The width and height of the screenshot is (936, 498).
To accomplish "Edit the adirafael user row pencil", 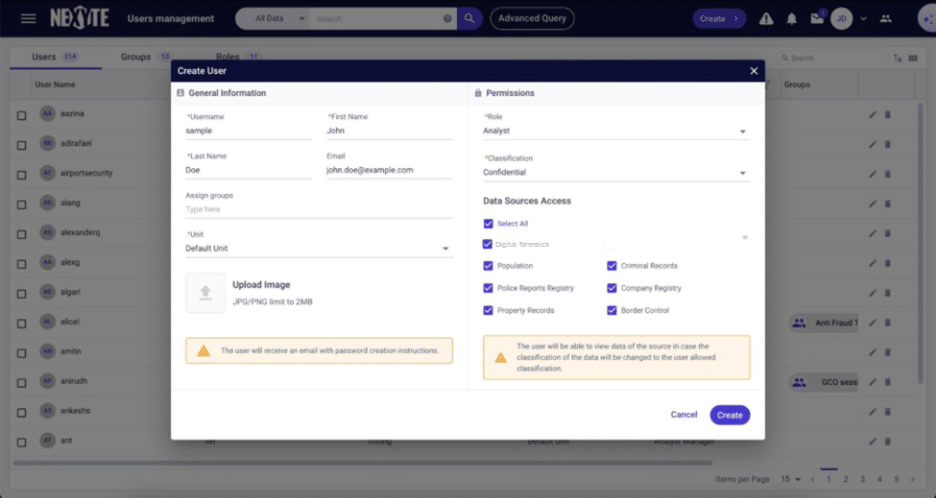I will point(873,144).
